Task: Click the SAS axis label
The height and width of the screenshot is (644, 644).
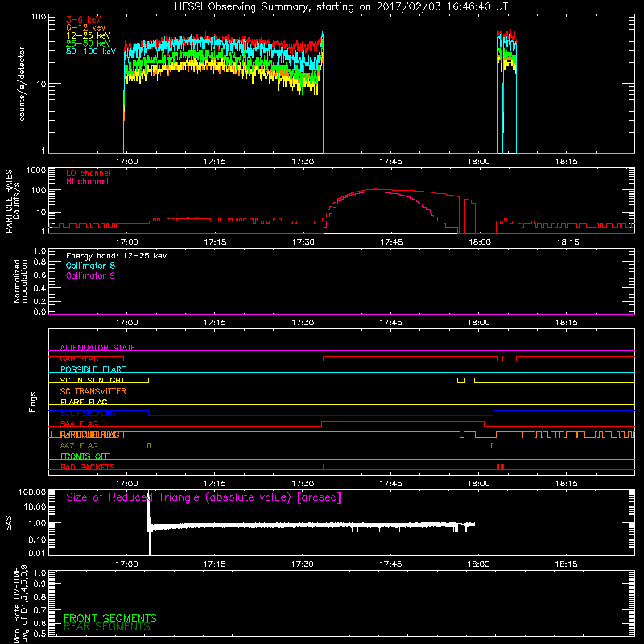Action: (x=9, y=524)
